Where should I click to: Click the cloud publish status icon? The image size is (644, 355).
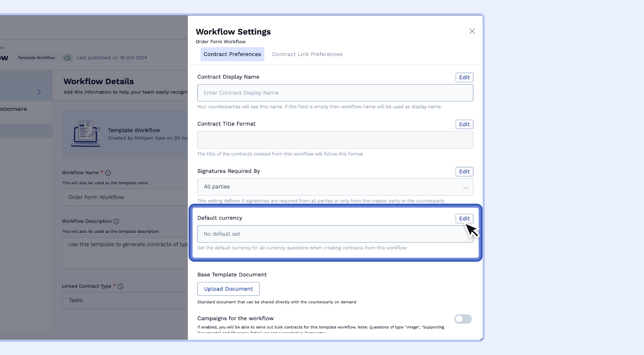(68, 58)
